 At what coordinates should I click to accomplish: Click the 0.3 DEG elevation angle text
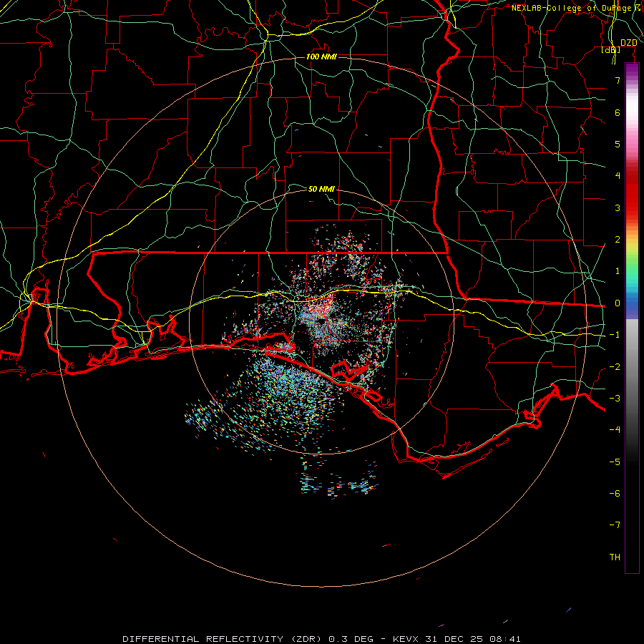point(351,639)
